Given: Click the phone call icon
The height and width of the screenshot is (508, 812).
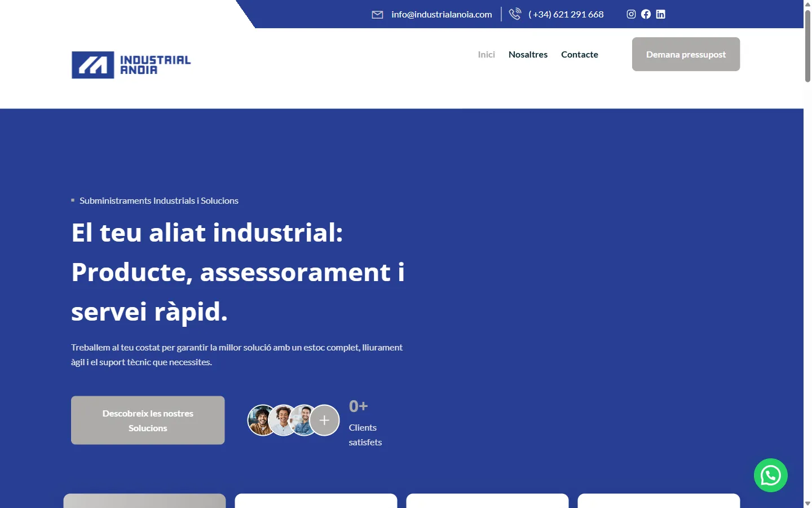Looking at the screenshot, I should (515, 14).
